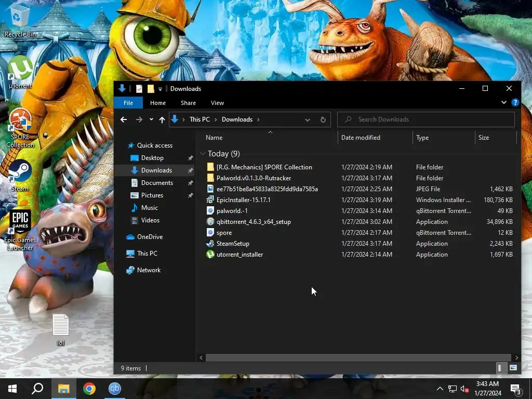Click the New Folder icon in title bar

pos(151,88)
